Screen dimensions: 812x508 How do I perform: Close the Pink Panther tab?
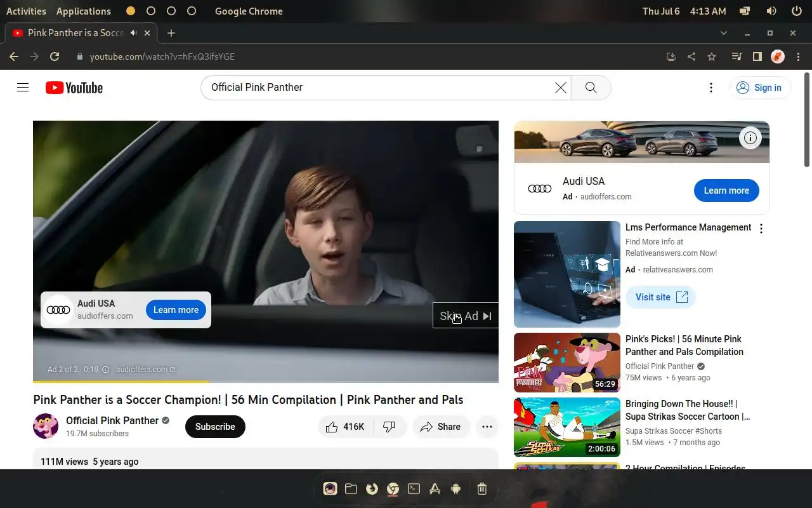click(148, 32)
